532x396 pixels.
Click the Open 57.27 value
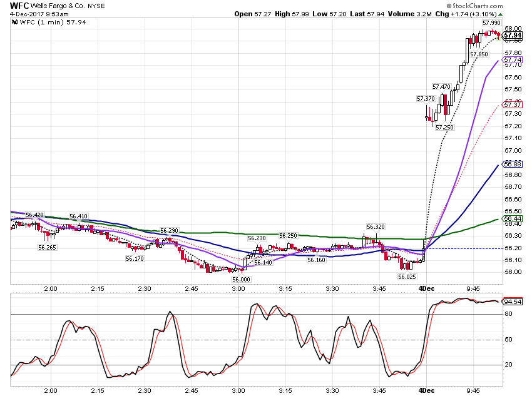[x=253, y=14]
